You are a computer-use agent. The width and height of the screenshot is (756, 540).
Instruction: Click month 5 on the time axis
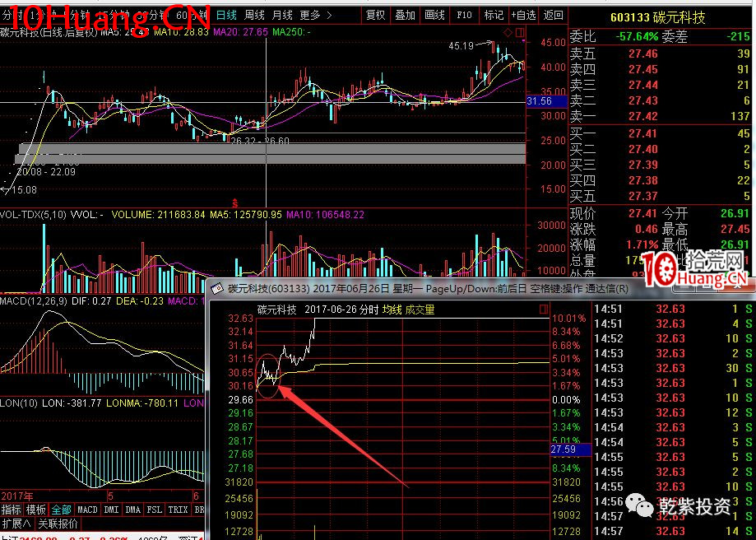point(110,496)
